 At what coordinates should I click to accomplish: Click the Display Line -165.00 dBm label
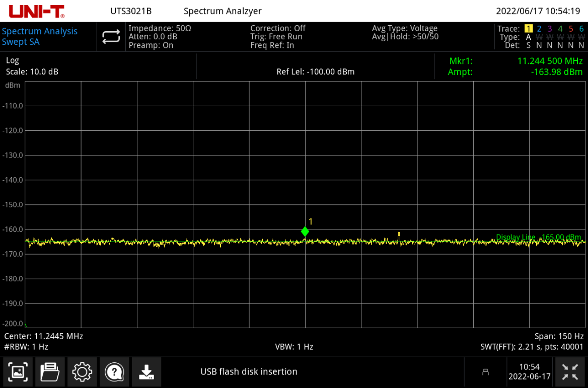click(538, 237)
